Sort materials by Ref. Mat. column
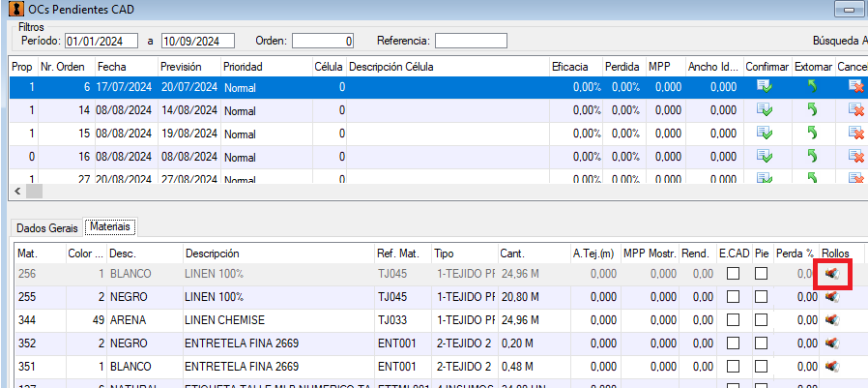Screen dimensions: 868x388 [403, 254]
